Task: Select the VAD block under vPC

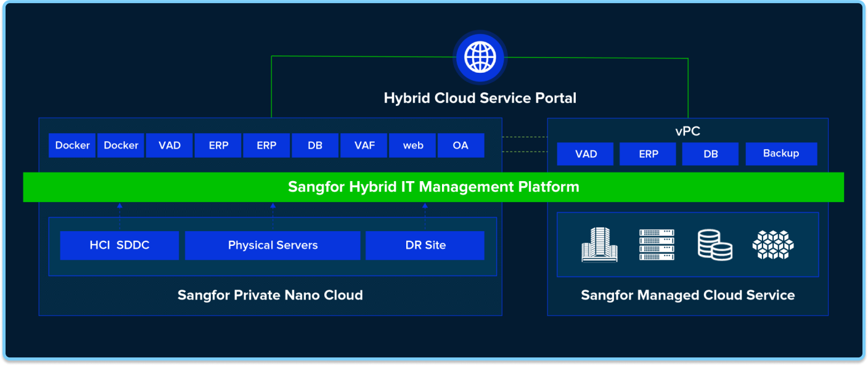Action: 585,154
